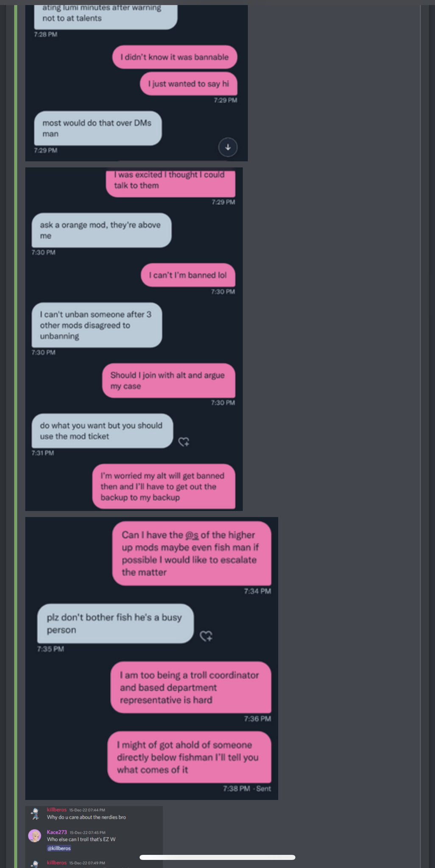
Task: Select the 'I didn't know it was bannable' bubble
Action: pos(175,57)
